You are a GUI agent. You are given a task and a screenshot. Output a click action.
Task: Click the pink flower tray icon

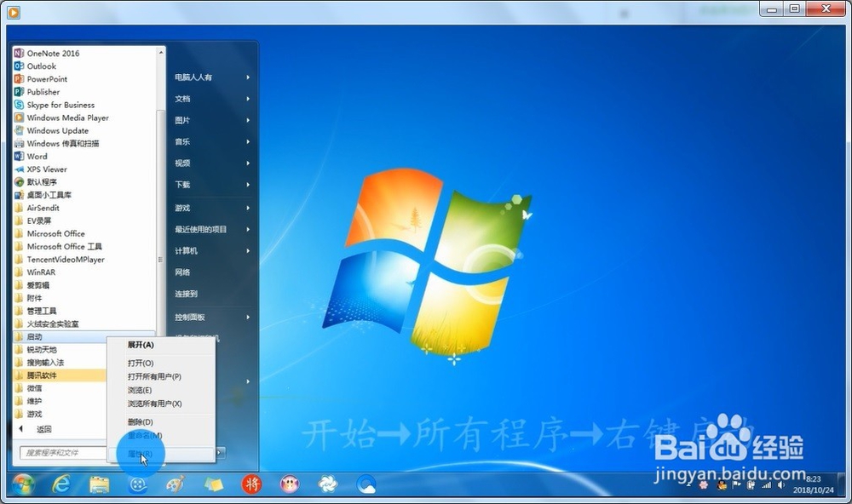(x=705, y=484)
